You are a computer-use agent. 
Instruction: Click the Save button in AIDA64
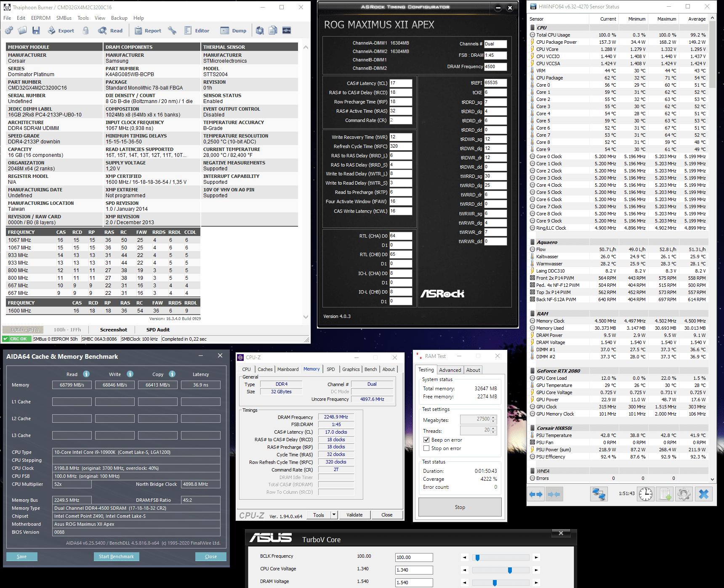coord(22,556)
